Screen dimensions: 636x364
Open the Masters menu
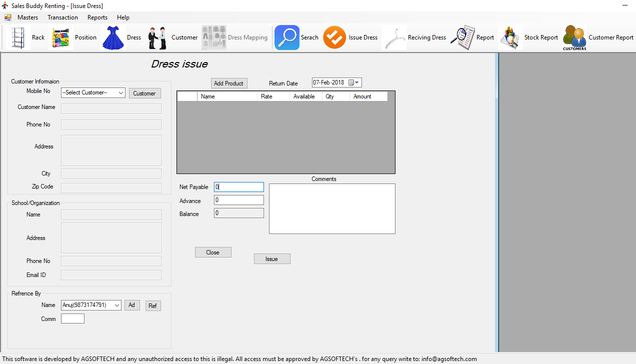pyautogui.click(x=27, y=17)
